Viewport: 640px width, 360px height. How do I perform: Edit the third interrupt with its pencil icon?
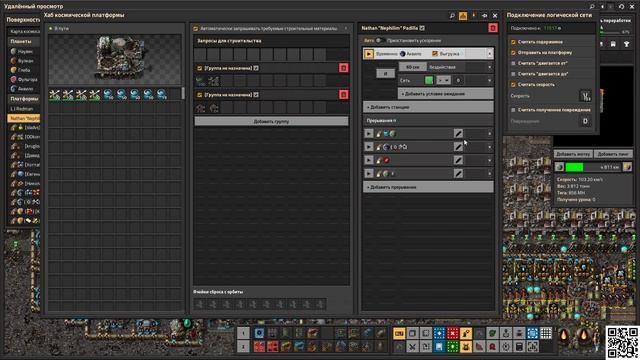coord(458,160)
